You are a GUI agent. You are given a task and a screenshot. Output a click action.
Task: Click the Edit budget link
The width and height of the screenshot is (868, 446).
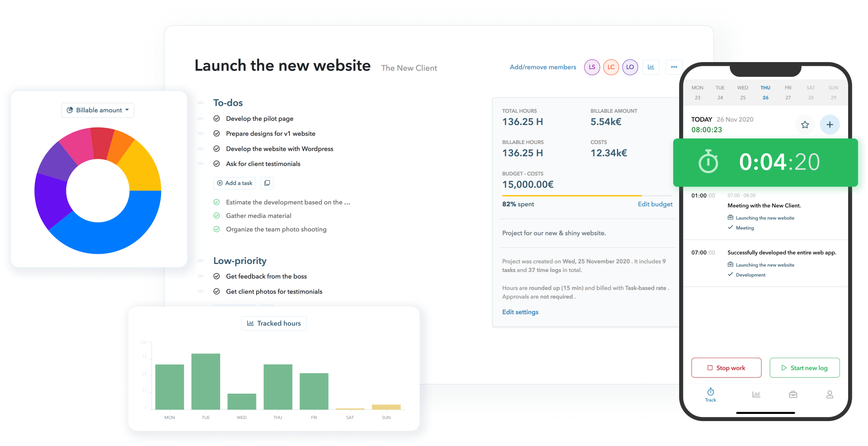point(655,204)
